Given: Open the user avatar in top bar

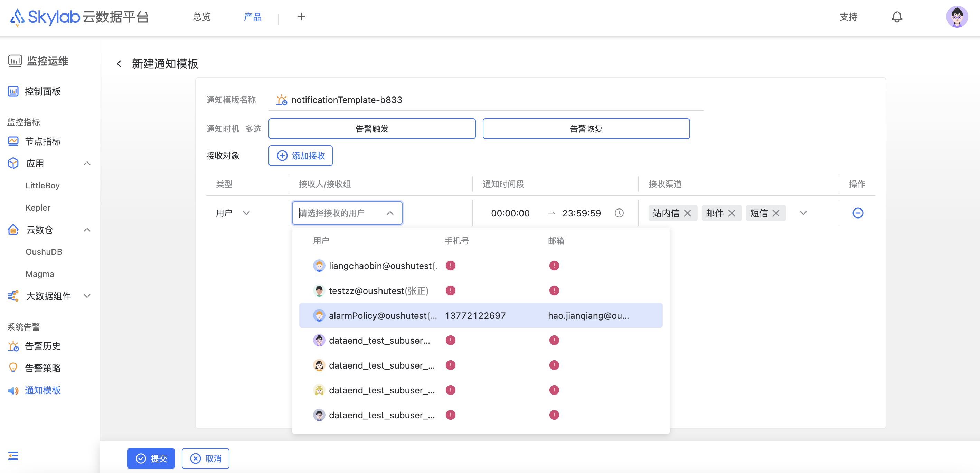Looking at the screenshot, I should tap(957, 17).
